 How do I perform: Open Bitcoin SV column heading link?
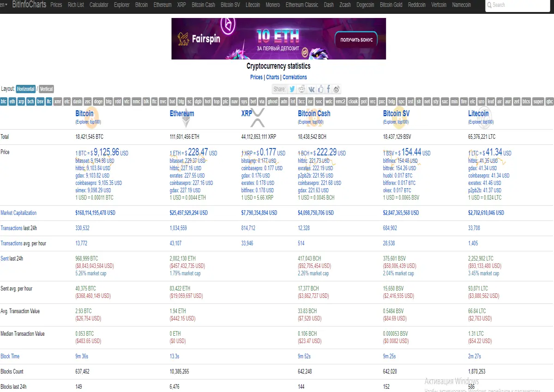[x=396, y=113]
